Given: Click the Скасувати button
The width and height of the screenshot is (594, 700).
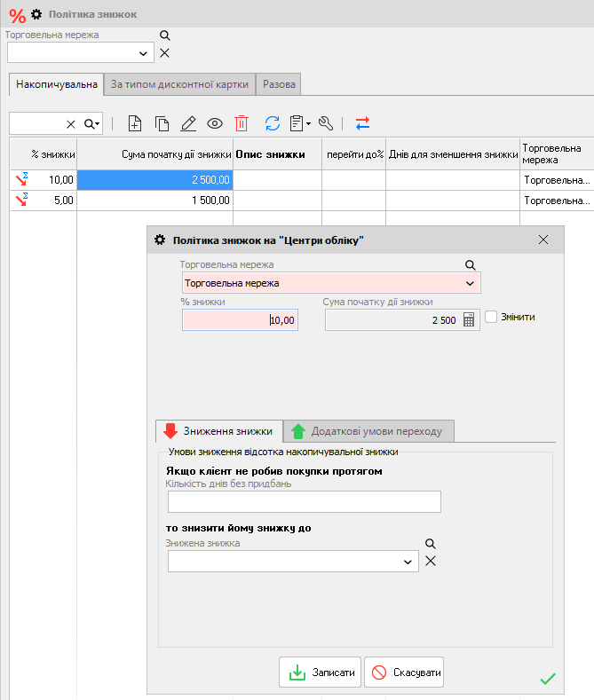Looking at the screenshot, I should point(403,672).
